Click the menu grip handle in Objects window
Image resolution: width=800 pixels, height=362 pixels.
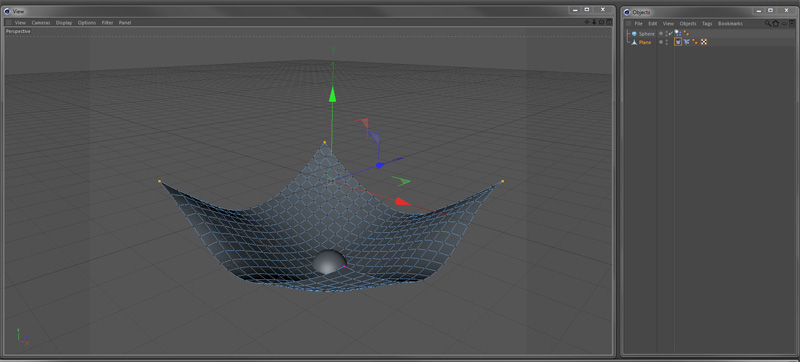[628, 23]
